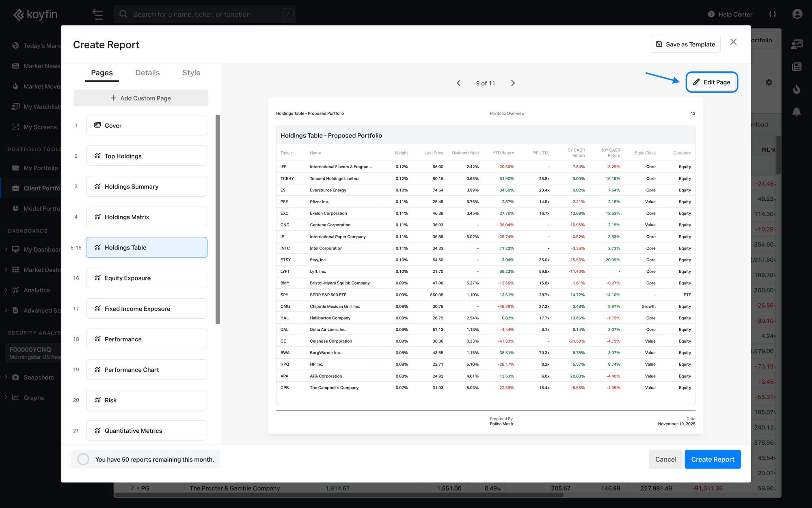Image resolution: width=812 pixels, height=508 pixels.
Task: Click the sidebar collapse menu icon
Action: tap(97, 14)
